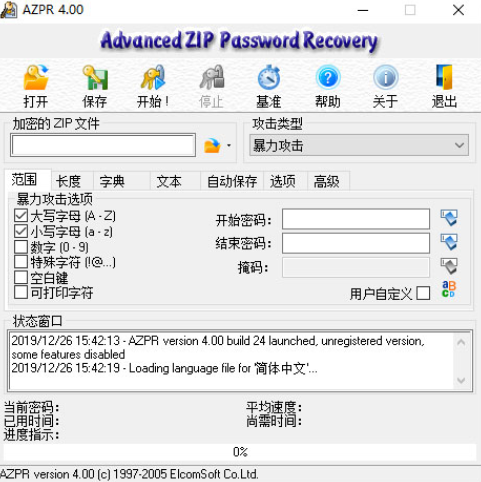The width and height of the screenshot is (481, 482).
Task: Open the arrow next to ZIP browse folder
Action: (229, 145)
